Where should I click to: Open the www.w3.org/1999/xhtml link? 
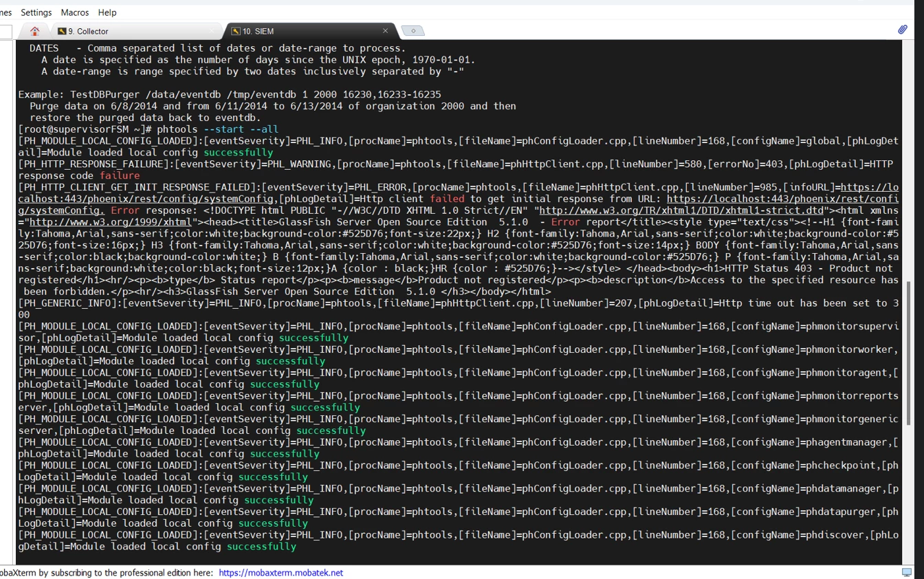pos(110,222)
